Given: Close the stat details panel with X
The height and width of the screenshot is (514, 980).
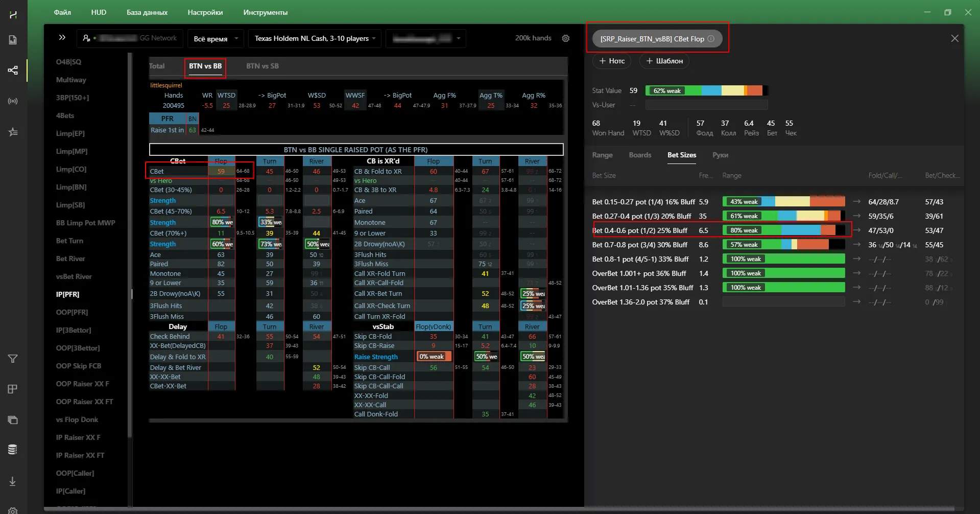Looking at the screenshot, I should [x=954, y=38].
